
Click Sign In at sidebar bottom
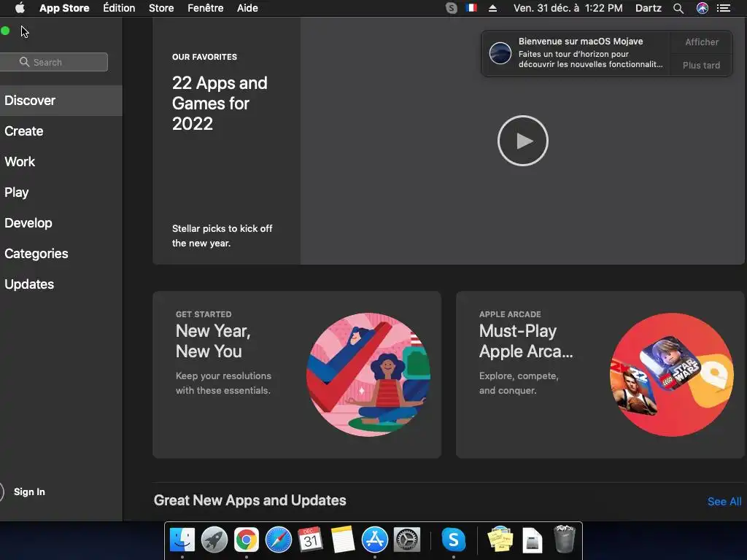pos(29,492)
